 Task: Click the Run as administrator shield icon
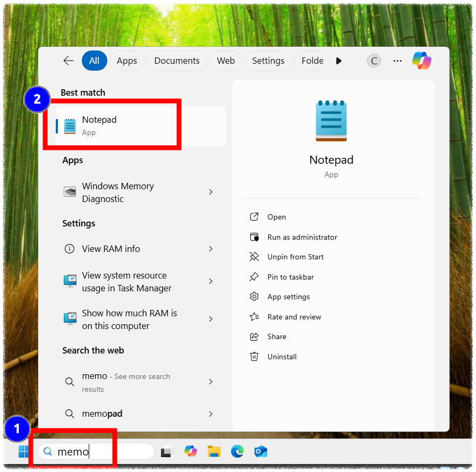(254, 237)
